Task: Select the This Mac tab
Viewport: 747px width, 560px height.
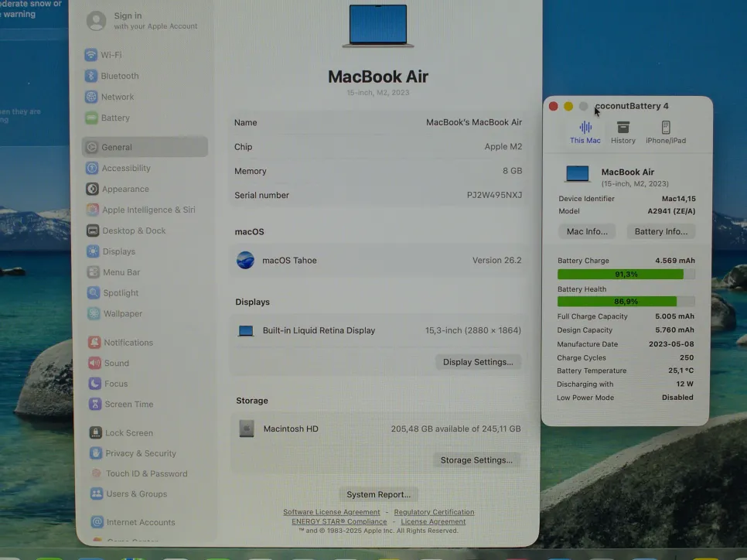Action: (585, 132)
